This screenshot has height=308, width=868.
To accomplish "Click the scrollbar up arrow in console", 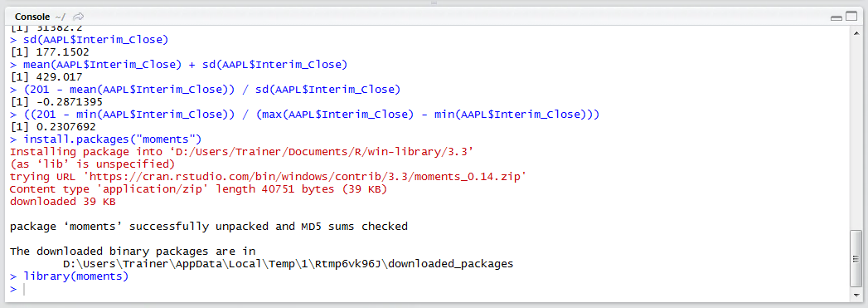I will click(x=856, y=32).
